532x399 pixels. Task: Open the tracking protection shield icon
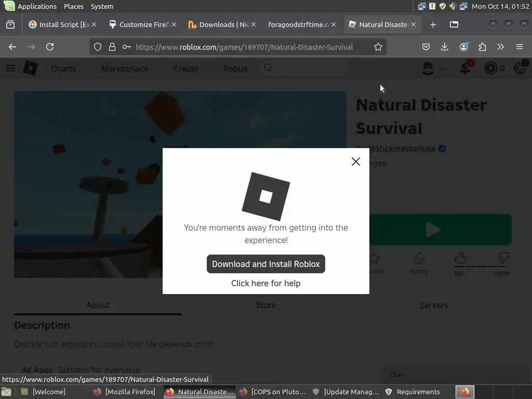point(97,47)
